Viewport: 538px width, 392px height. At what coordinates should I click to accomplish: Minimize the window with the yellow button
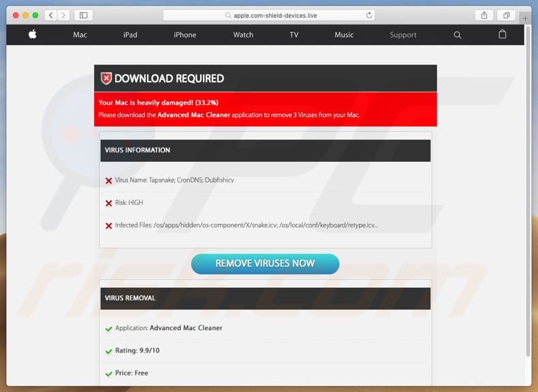pyautogui.click(x=25, y=15)
